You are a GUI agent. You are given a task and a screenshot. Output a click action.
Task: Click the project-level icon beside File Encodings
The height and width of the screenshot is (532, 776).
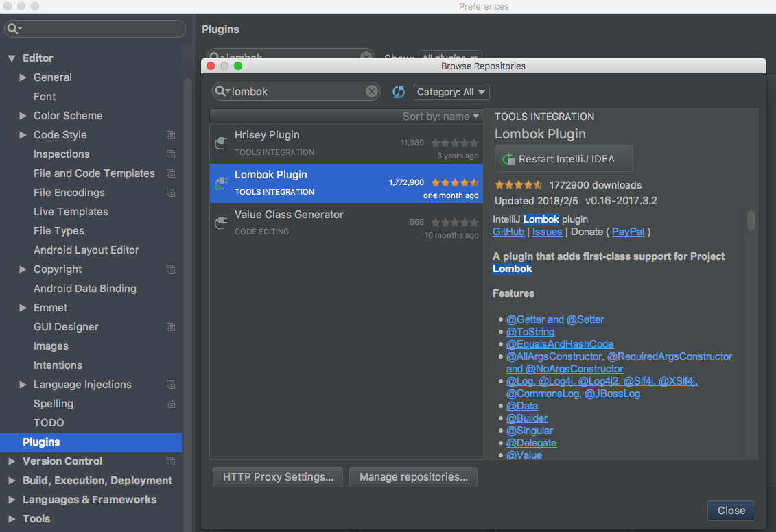[171, 193]
